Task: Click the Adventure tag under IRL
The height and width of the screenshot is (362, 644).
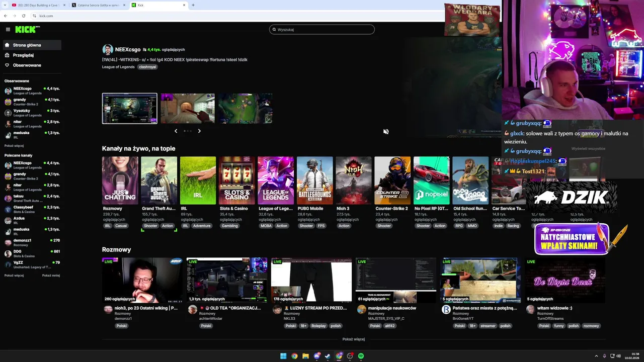Action: (x=202, y=226)
